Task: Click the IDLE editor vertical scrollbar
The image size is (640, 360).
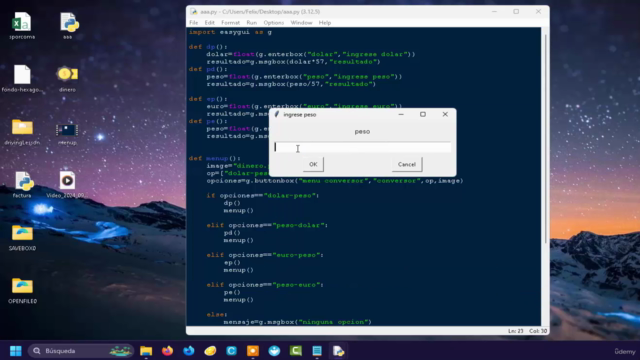Action: pyautogui.click(x=545, y=139)
